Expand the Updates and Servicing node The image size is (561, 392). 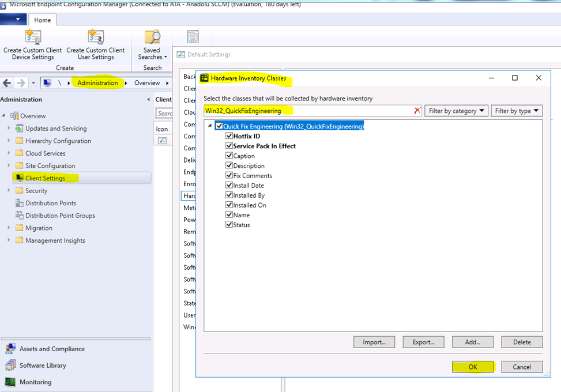[x=9, y=128]
